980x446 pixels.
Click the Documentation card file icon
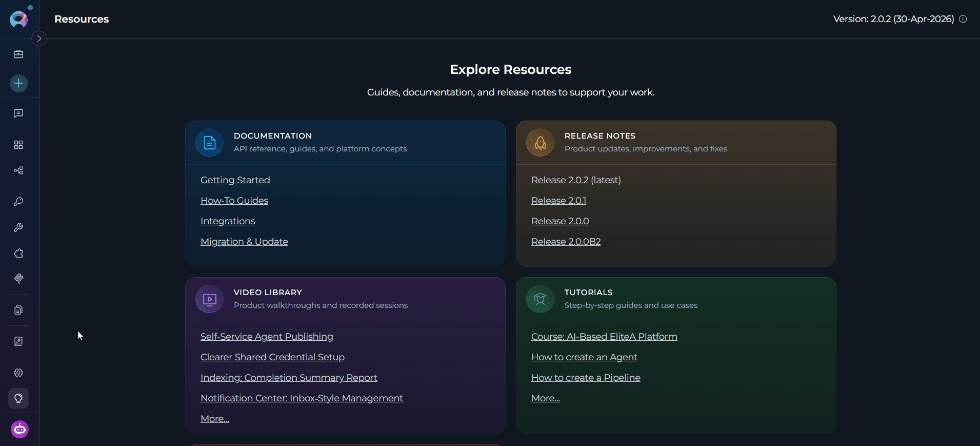click(x=210, y=143)
